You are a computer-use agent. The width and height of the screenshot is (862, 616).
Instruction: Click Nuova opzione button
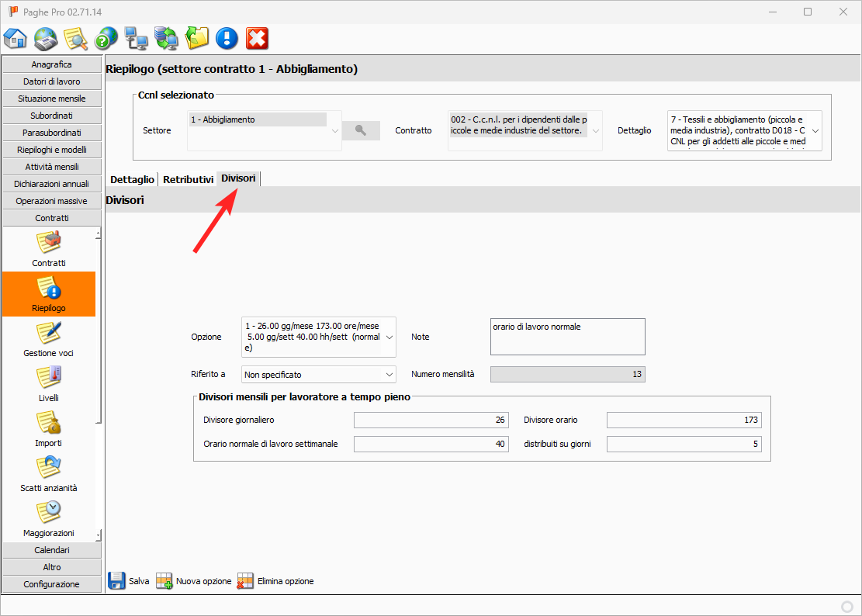(194, 581)
